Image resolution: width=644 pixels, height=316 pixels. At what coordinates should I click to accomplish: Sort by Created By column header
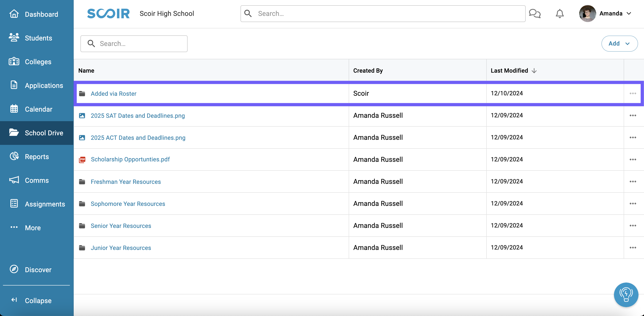368,71
